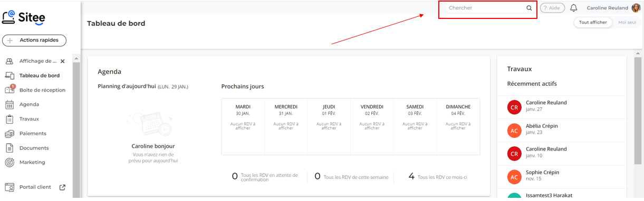The width and height of the screenshot is (644, 201).
Task: Select Vendredi 02 Fév. day column
Action: click(372, 126)
